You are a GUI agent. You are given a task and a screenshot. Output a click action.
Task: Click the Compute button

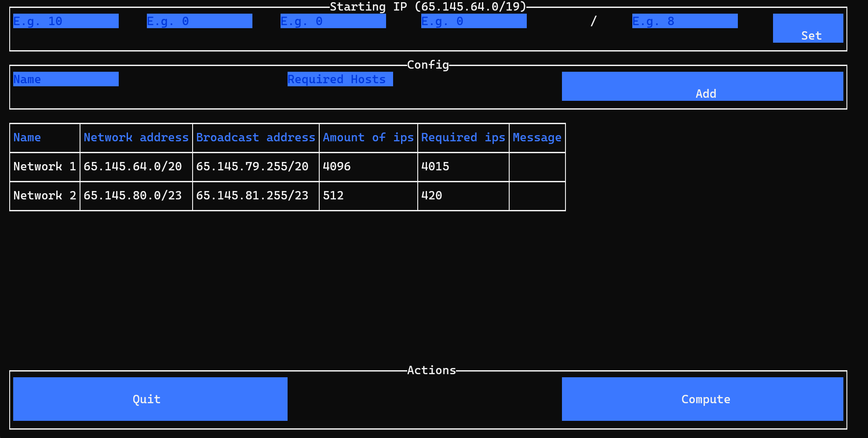[x=702, y=399]
